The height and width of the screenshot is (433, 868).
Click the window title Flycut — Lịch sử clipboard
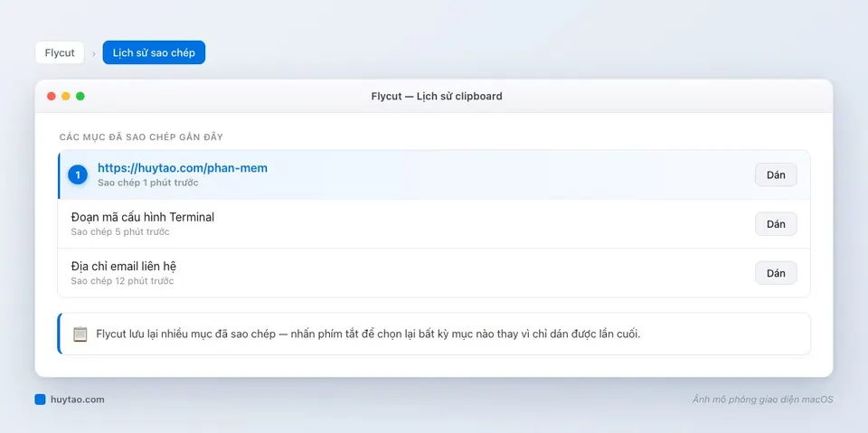(436, 96)
